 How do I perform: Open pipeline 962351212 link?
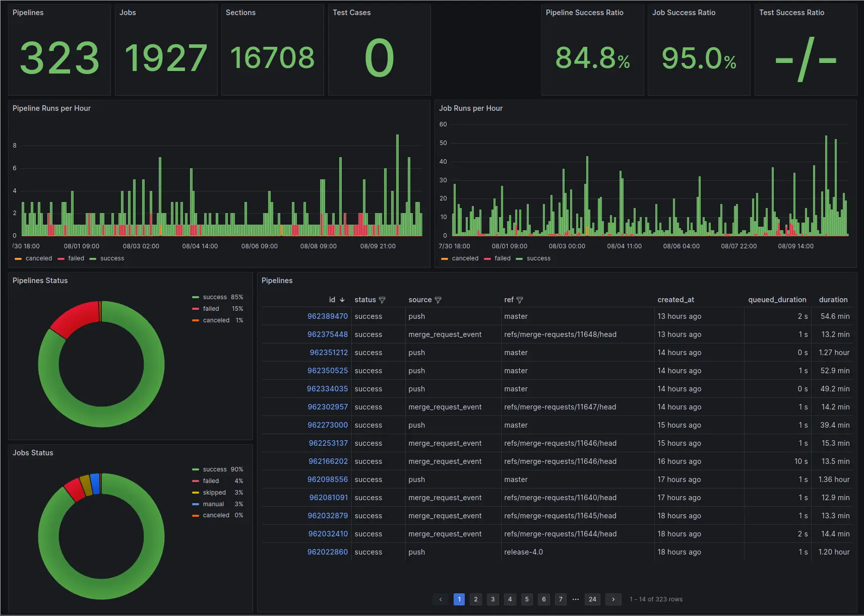(x=329, y=353)
